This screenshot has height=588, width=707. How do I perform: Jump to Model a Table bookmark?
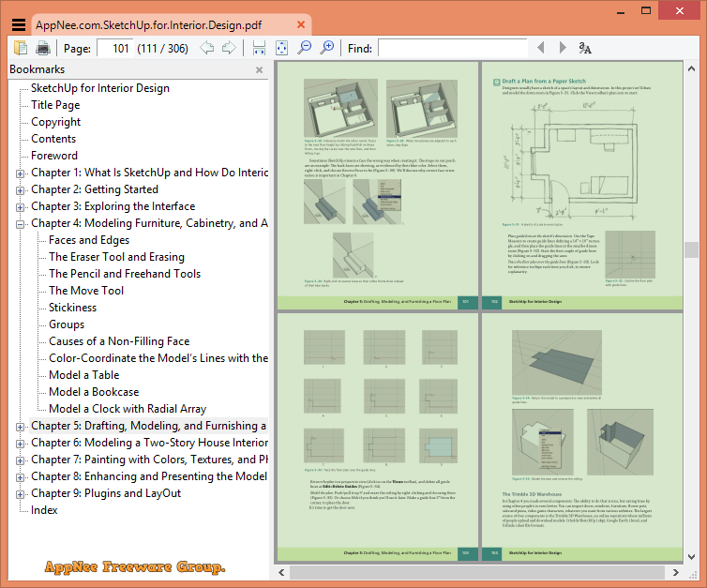coord(84,375)
